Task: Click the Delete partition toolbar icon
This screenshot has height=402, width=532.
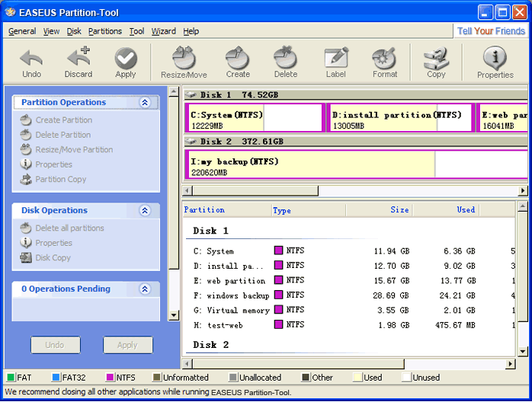Action: [x=286, y=62]
